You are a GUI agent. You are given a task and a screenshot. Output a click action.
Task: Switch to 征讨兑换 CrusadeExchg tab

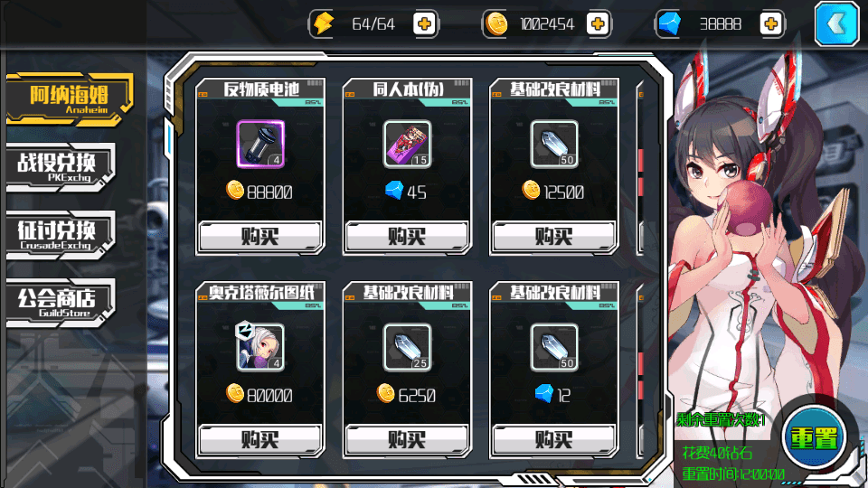click(x=61, y=235)
